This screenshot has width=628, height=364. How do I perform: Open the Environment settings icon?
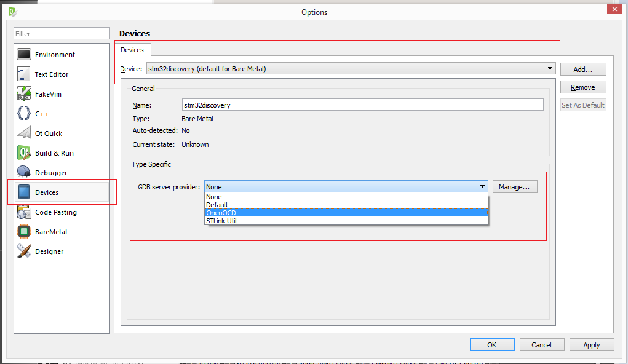[23, 55]
